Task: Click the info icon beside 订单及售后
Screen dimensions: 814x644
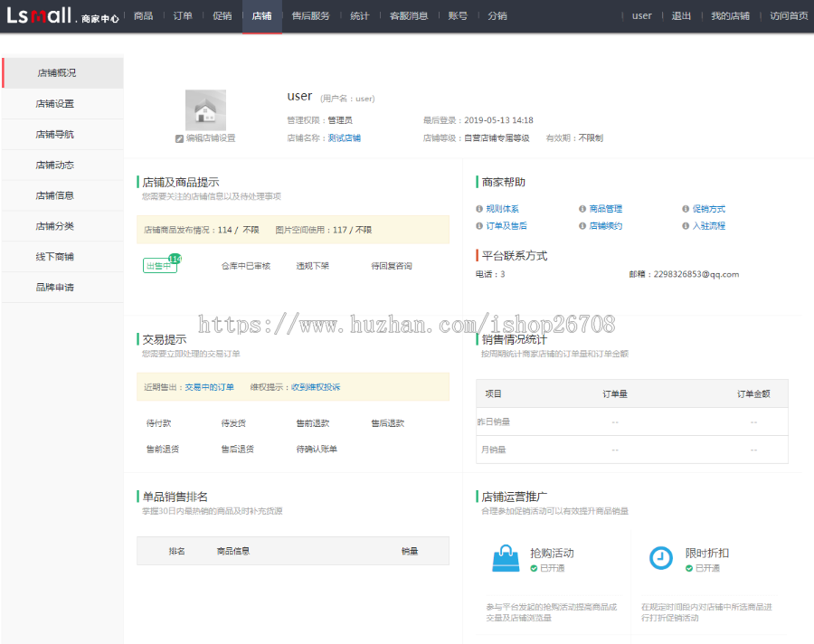Action: point(479,226)
